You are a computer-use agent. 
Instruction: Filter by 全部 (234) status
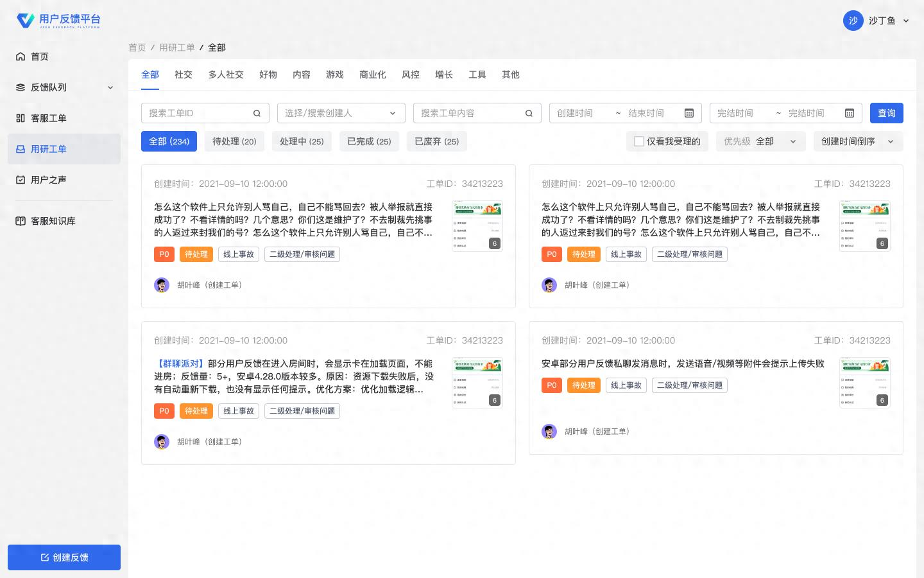coord(169,141)
